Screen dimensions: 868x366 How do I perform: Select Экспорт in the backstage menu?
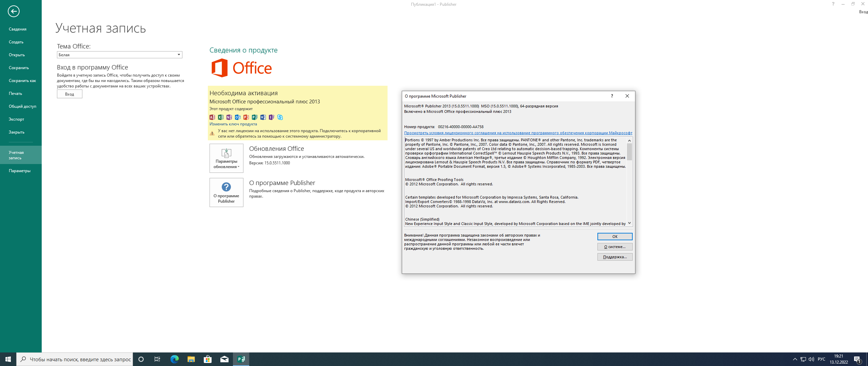coord(21,119)
